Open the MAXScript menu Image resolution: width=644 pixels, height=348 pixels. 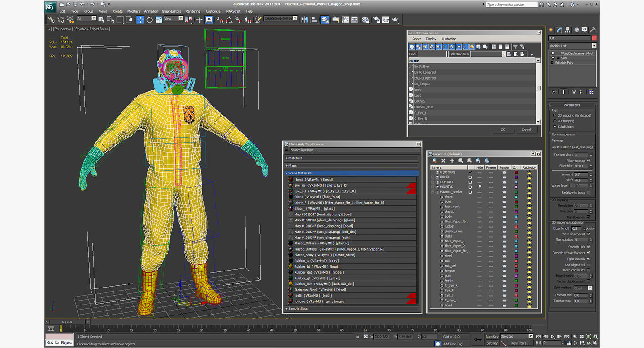pyautogui.click(x=233, y=11)
